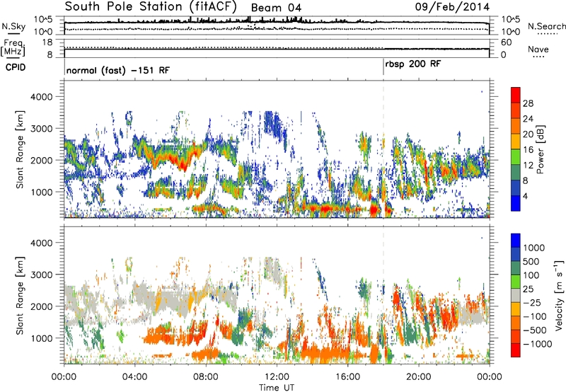The image size is (566, 392).
Task: Click the 'Beam 04' label
Action: tap(276, 8)
